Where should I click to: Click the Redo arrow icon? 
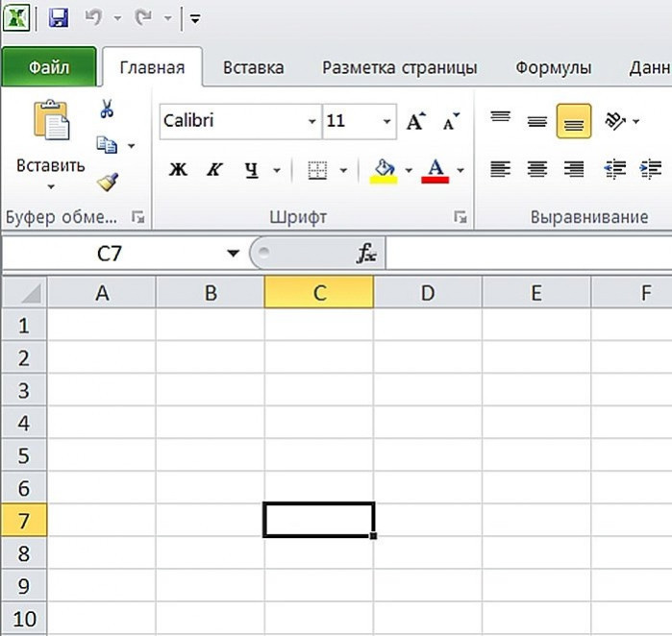click(143, 18)
